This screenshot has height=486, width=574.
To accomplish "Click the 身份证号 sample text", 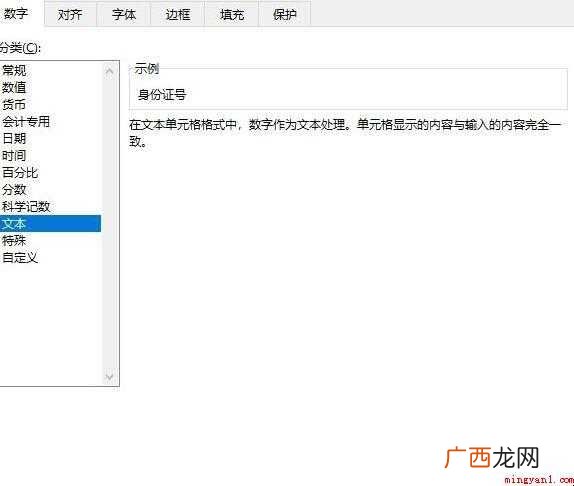I will pos(162,95).
